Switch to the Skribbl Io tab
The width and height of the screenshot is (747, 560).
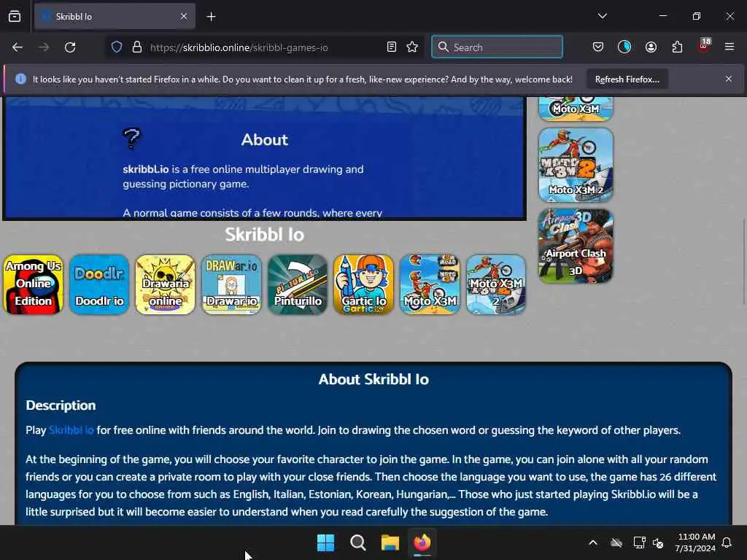click(x=115, y=17)
